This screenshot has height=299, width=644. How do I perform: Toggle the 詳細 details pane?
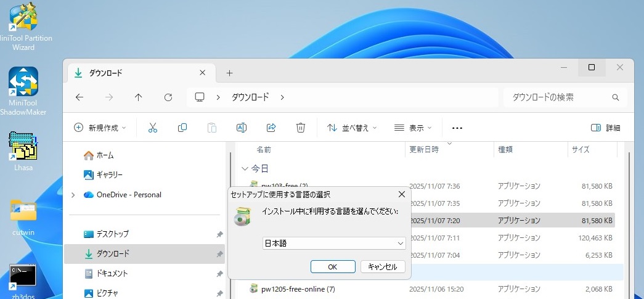(605, 128)
